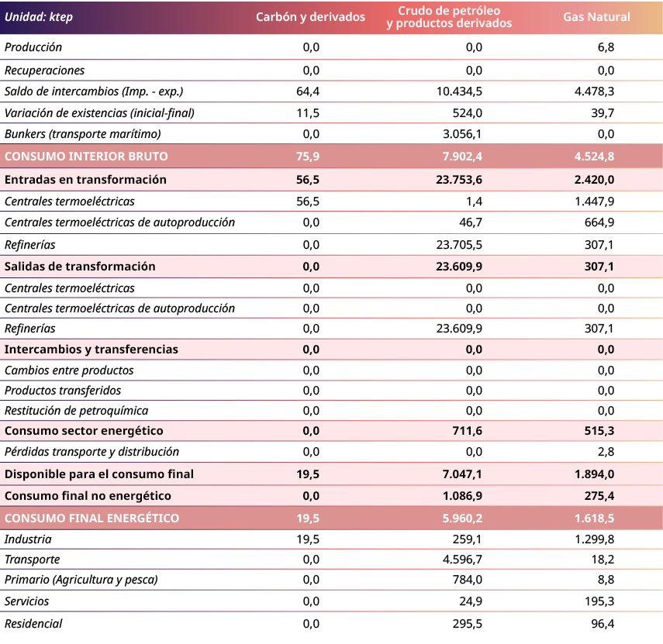
Task: Select the Bunkers crude value 3.056,1
Action: pyautogui.click(x=462, y=135)
